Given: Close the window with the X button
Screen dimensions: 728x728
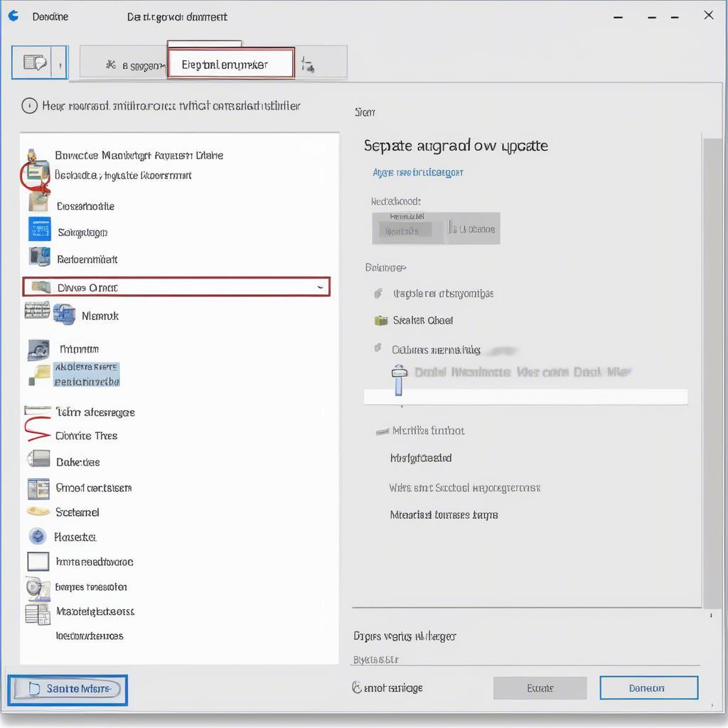Looking at the screenshot, I should tap(709, 16).
